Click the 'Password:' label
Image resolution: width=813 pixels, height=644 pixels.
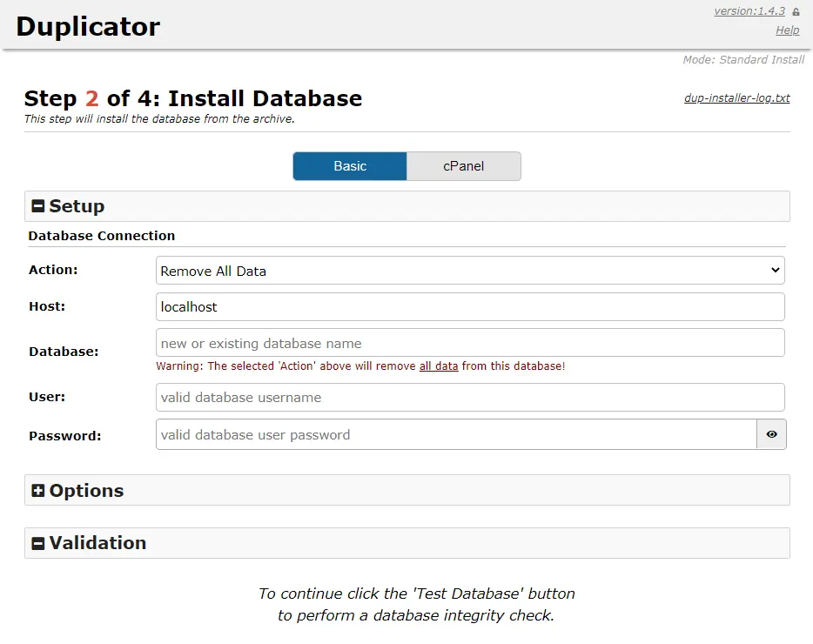65,436
